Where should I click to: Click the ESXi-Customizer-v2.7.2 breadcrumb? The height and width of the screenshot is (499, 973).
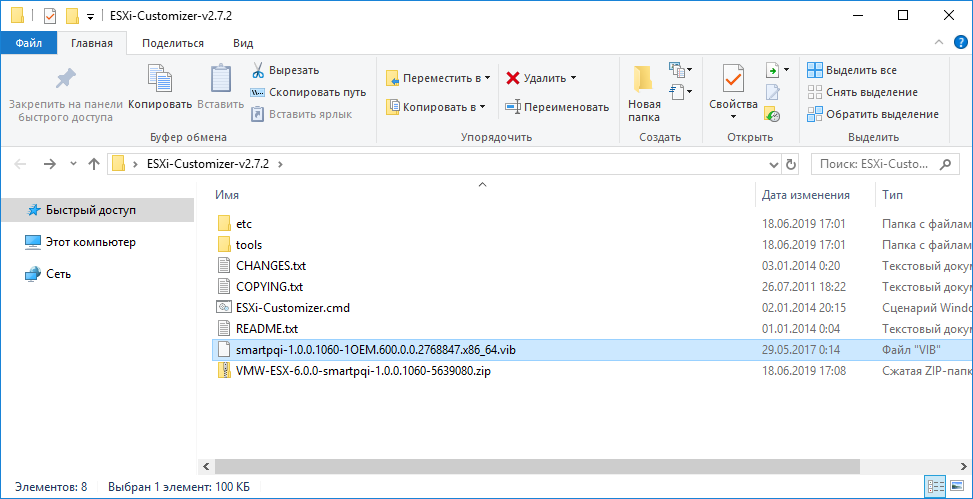click(208, 164)
